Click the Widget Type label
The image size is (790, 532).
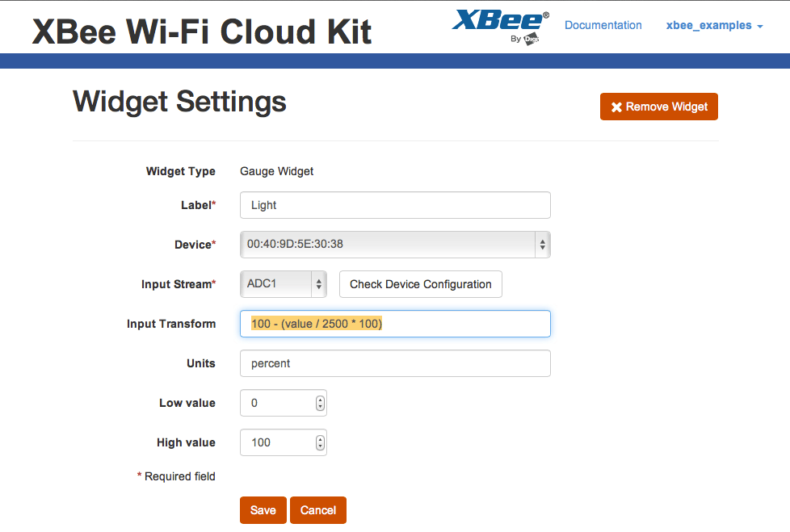180,171
